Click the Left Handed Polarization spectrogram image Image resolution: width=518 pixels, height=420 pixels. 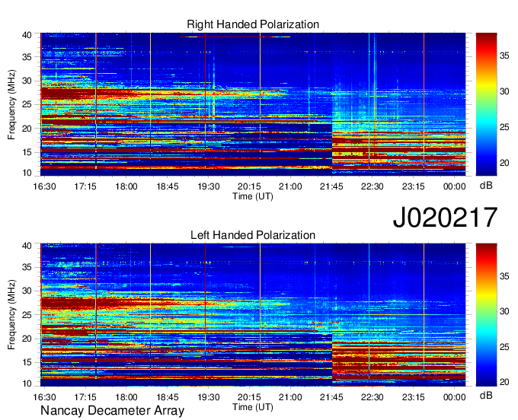pos(253,315)
